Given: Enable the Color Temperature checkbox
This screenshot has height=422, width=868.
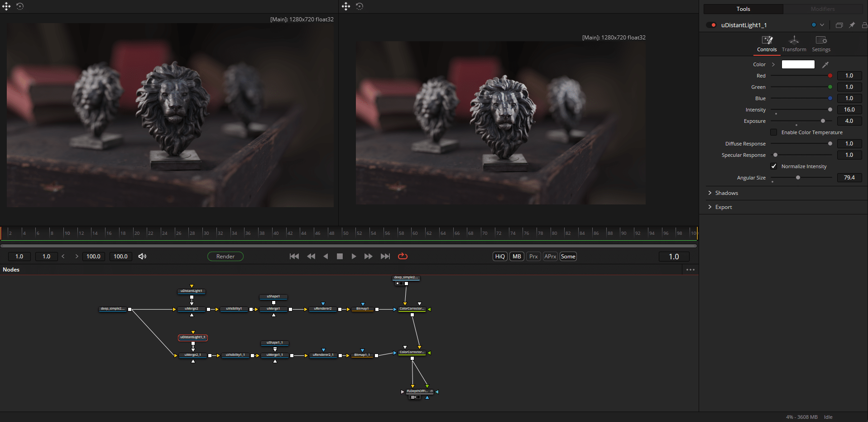Looking at the screenshot, I should click(774, 132).
